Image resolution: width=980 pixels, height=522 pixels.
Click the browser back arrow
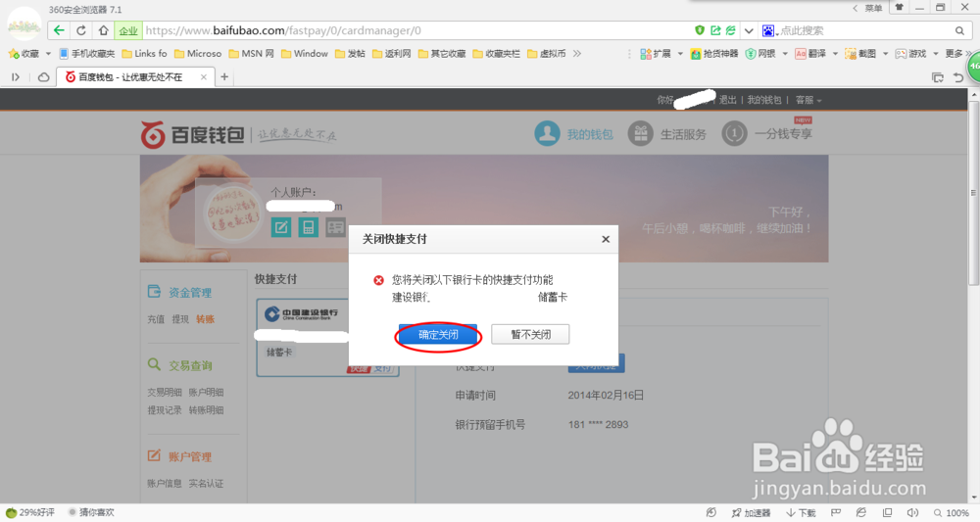(59, 30)
